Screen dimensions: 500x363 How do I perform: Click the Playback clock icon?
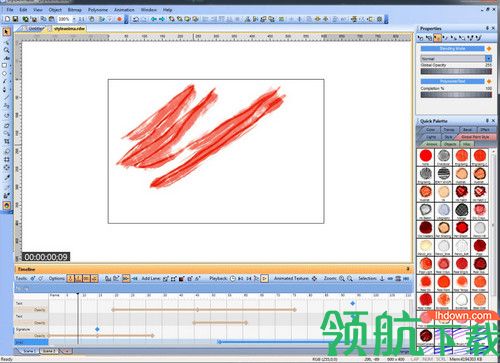233,278
